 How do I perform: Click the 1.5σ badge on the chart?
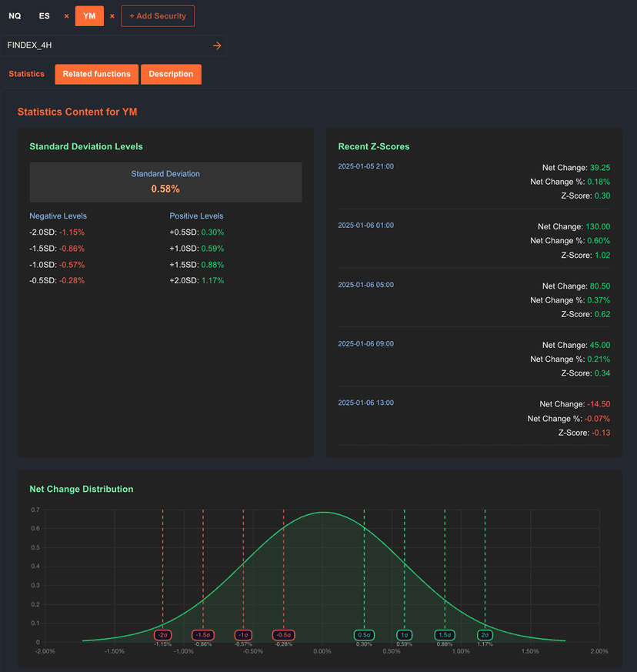444,635
